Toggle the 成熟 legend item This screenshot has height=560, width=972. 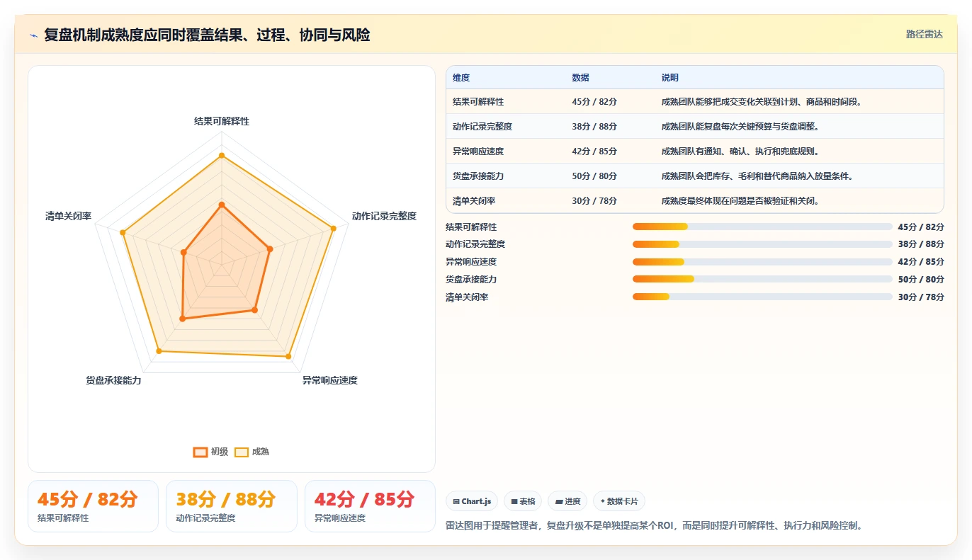[x=252, y=452]
